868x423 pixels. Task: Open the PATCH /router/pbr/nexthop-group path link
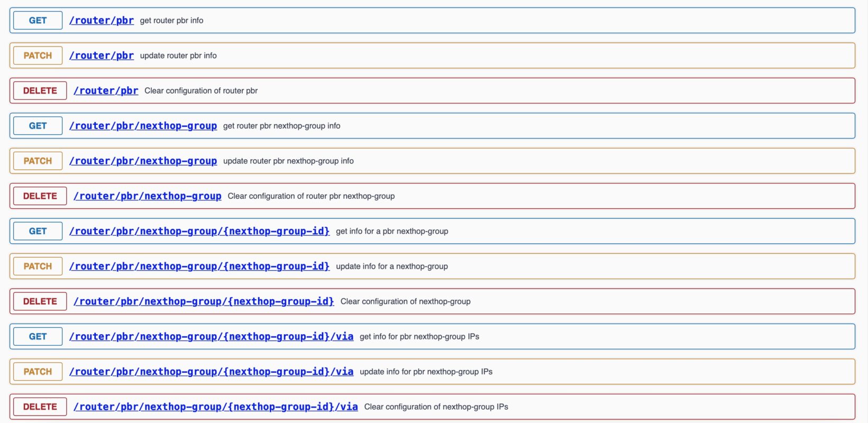point(143,161)
